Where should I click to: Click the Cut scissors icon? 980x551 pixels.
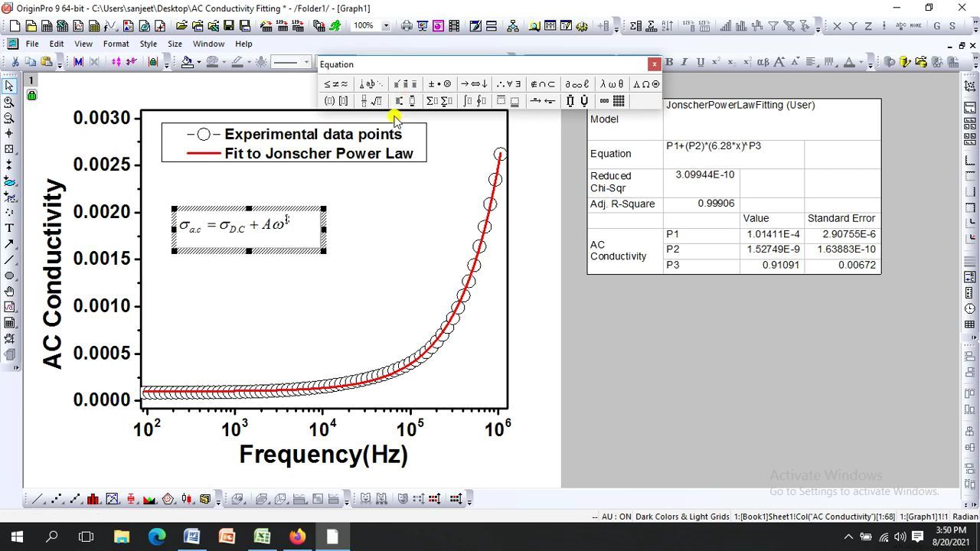(15, 62)
